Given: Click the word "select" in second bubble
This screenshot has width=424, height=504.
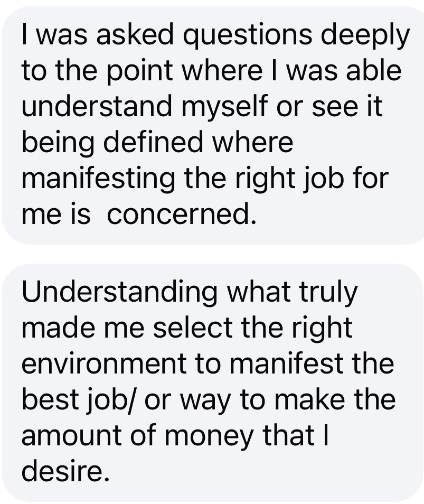Looking at the screenshot, I should [x=193, y=327].
